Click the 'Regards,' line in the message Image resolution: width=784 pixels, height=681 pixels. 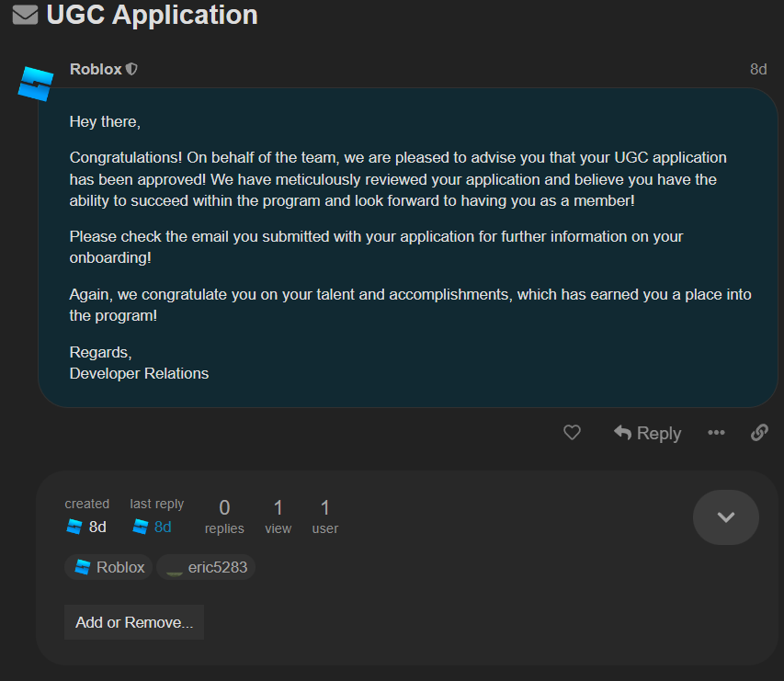pyautogui.click(x=100, y=353)
